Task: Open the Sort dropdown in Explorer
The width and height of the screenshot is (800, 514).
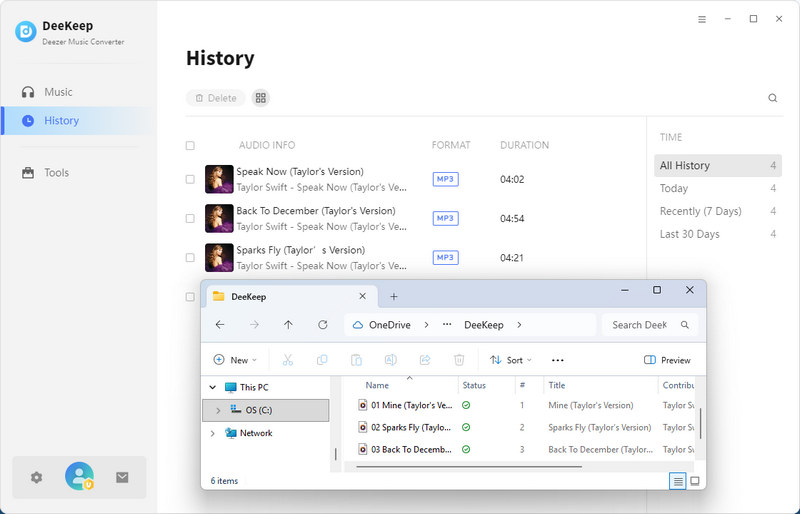Action: pyautogui.click(x=511, y=360)
